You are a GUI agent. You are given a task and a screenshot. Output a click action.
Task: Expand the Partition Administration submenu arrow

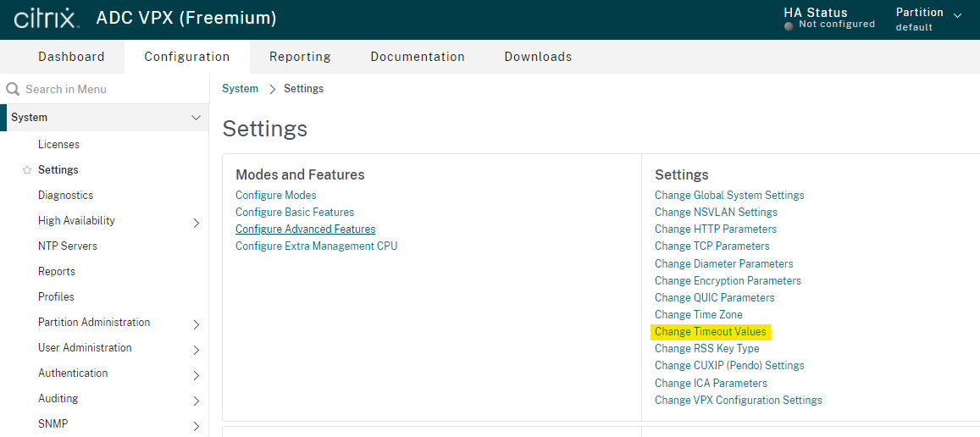[x=197, y=324]
